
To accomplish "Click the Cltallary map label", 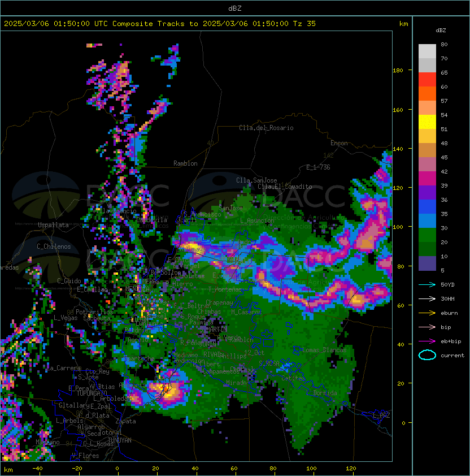I will (x=74, y=405).
